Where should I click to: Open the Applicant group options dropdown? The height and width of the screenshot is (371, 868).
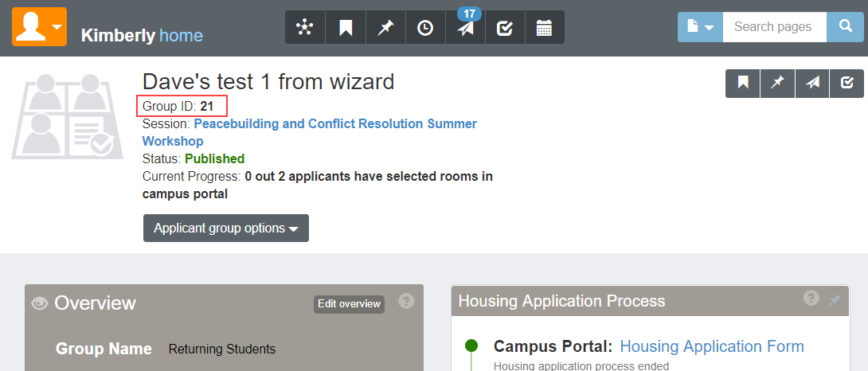pos(226,228)
